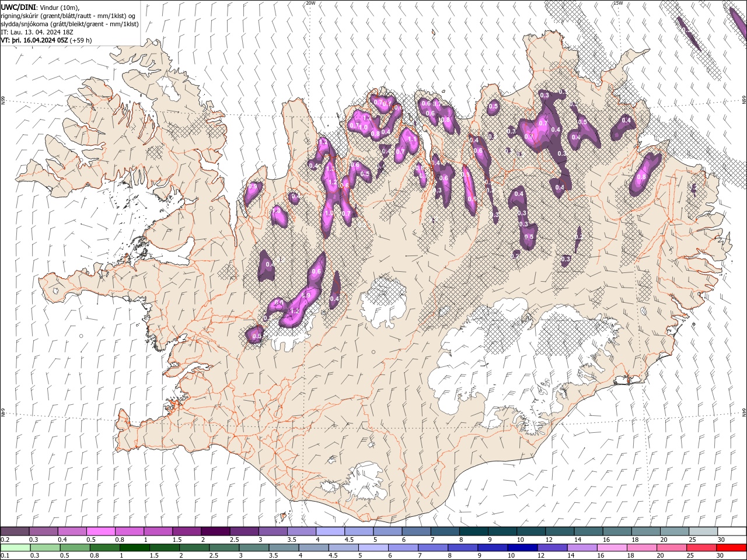Screen dimensions: 747x560
Task: Select the lower legend swatch starting at 0.8
Action: [105, 547]
